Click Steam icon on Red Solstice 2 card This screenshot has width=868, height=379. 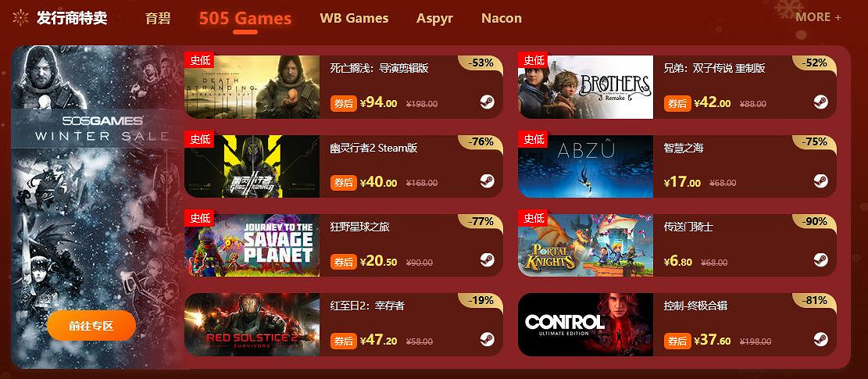pos(488,339)
